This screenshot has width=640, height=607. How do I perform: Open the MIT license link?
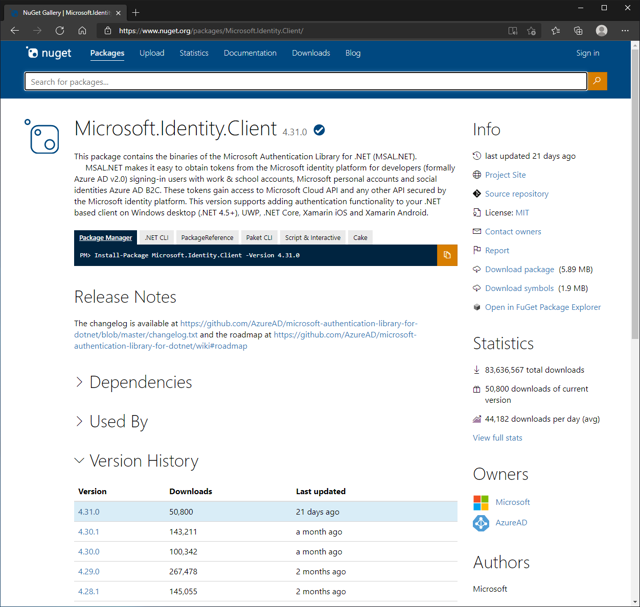tap(522, 212)
